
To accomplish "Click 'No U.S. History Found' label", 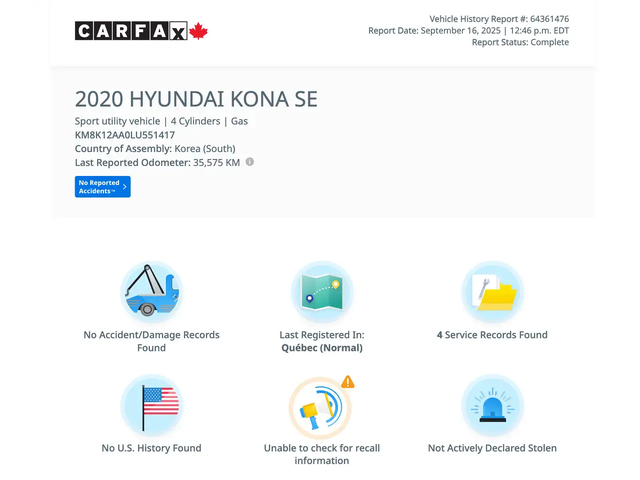I will click(151, 448).
